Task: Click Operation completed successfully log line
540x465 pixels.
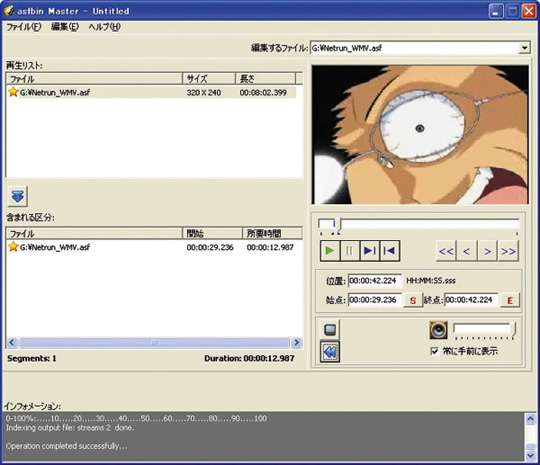Action: click(x=66, y=446)
